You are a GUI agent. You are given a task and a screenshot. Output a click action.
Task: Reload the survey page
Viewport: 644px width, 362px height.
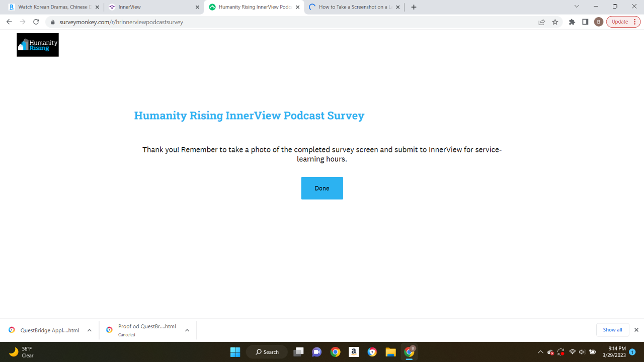click(x=36, y=22)
